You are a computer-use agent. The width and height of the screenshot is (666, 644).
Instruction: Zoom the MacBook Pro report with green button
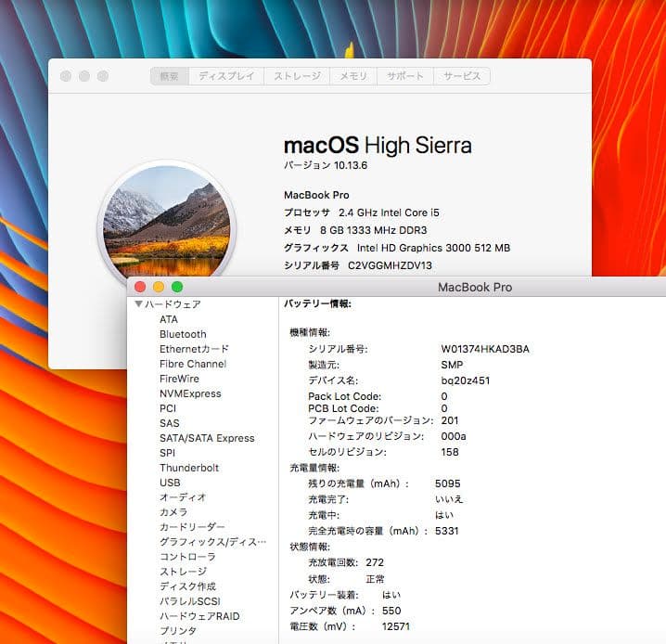tap(177, 287)
